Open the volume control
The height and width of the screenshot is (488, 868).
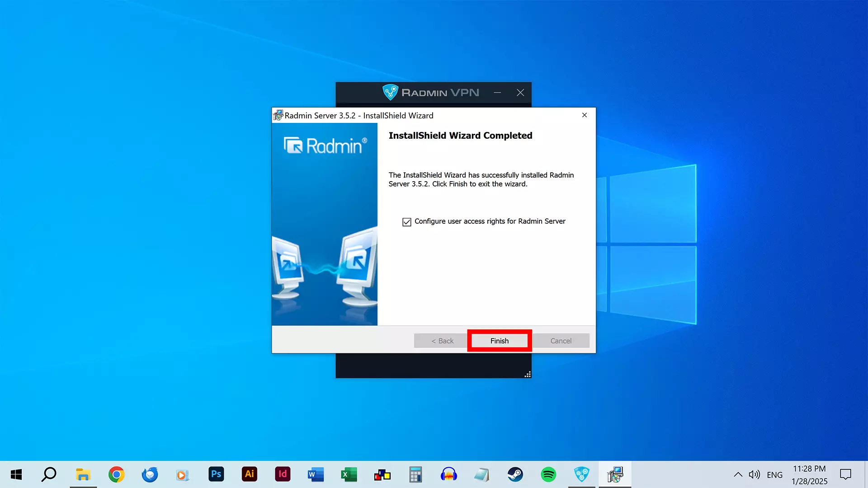coord(754,474)
